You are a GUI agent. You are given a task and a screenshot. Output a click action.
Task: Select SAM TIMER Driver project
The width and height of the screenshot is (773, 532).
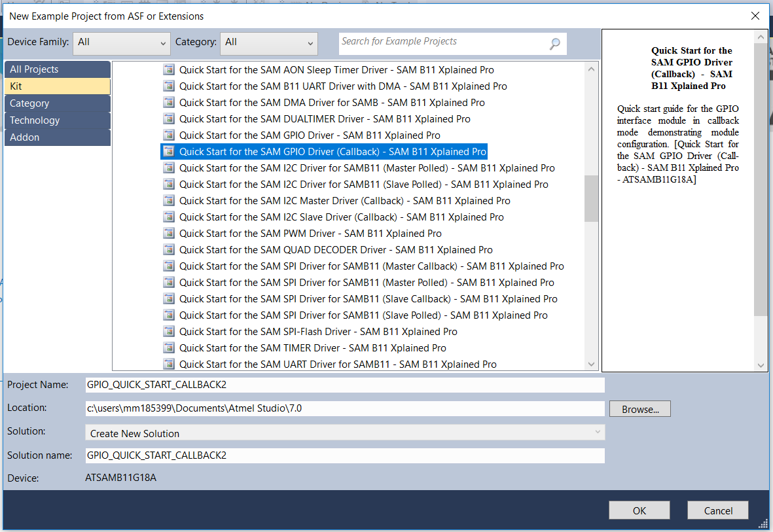(313, 347)
